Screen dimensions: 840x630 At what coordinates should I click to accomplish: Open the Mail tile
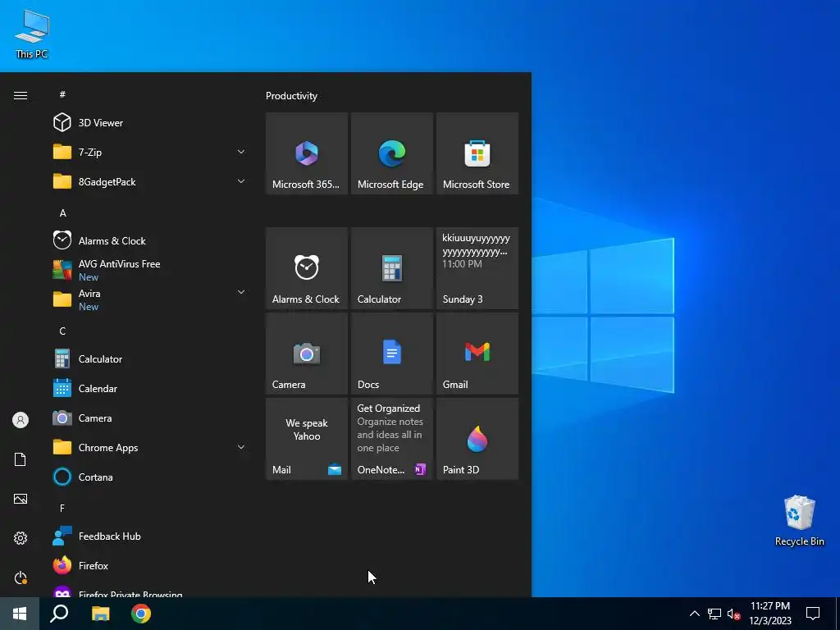[x=307, y=439]
